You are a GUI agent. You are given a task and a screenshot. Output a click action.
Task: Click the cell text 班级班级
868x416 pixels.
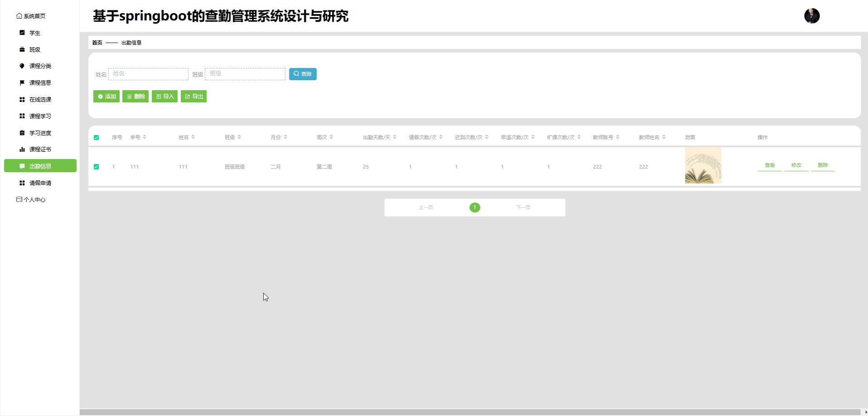(x=235, y=167)
